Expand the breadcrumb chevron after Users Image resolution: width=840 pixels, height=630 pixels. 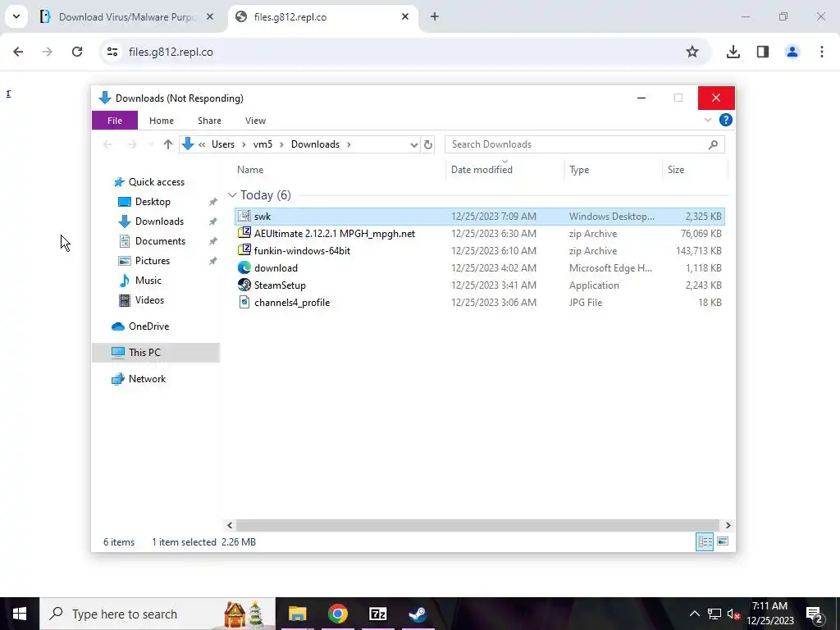click(x=244, y=144)
